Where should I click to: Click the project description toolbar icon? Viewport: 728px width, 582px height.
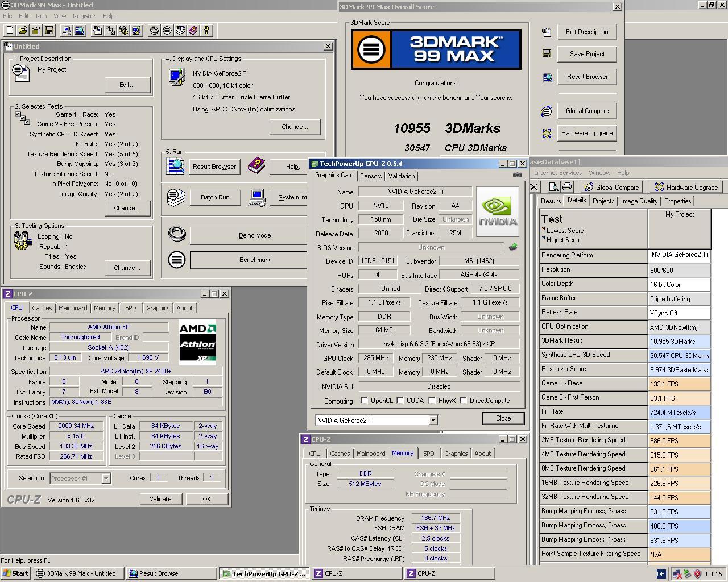97,30
